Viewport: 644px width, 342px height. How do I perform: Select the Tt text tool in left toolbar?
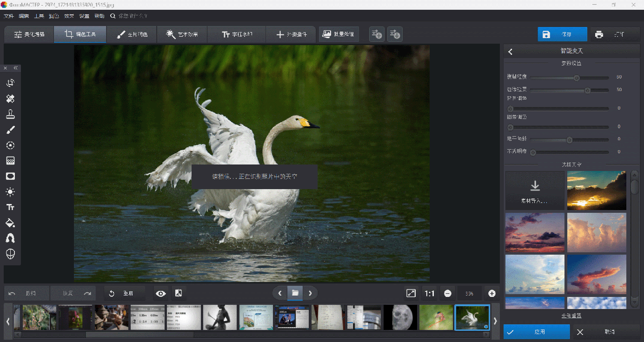tap(10, 207)
